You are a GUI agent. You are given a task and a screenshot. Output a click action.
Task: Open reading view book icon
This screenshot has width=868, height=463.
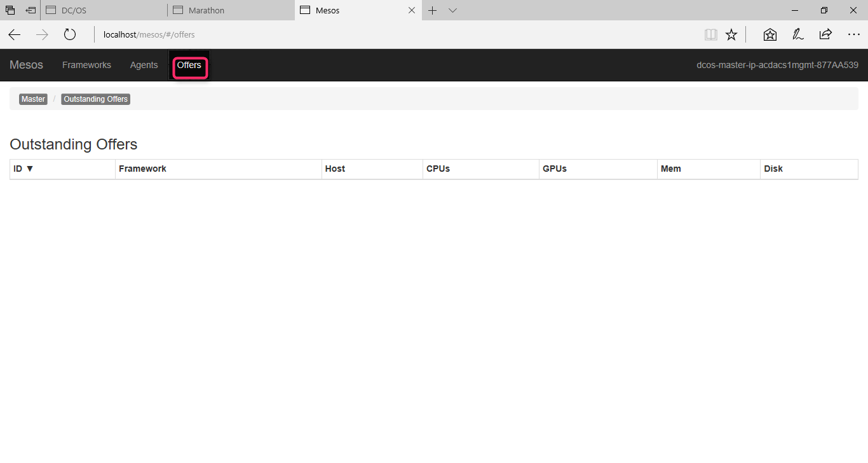point(711,35)
